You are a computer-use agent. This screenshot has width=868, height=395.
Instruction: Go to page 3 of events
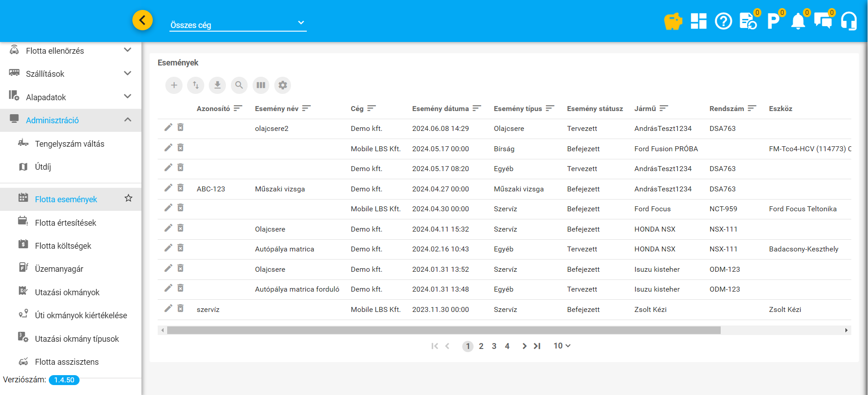pyautogui.click(x=494, y=346)
